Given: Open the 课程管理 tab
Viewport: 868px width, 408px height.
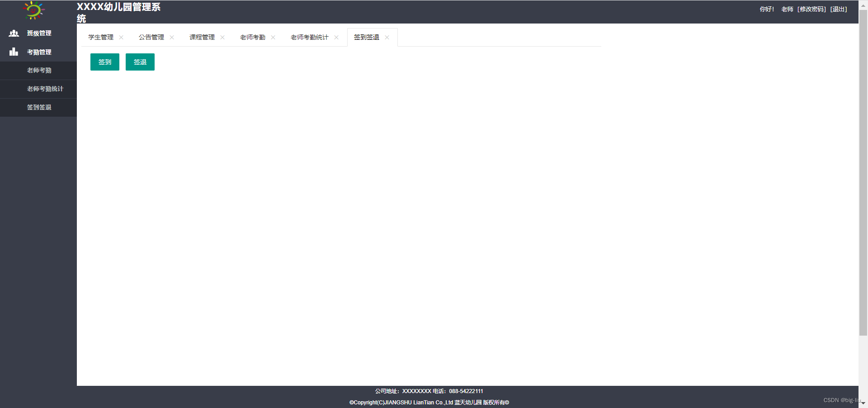Looking at the screenshot, I should point(202,37).
